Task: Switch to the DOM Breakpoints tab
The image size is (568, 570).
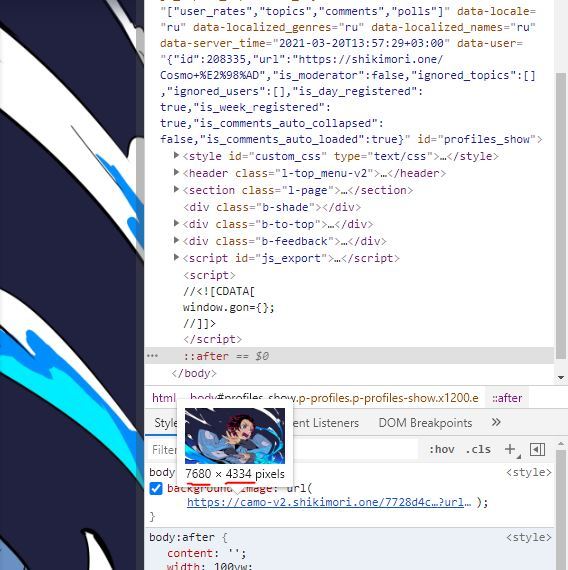Action: [425, 423]
